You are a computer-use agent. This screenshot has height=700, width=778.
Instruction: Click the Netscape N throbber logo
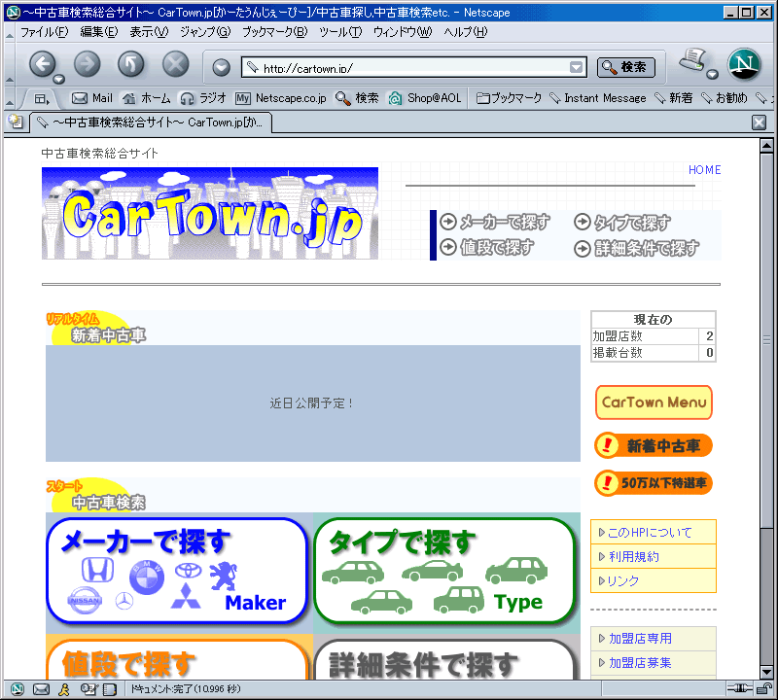click(744, 64)
